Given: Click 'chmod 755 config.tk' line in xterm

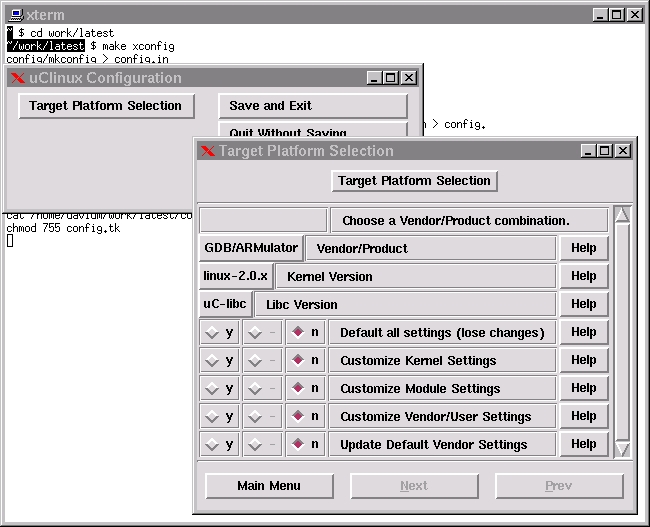Looking at the screenshot, I should click(x=63, y=228).
